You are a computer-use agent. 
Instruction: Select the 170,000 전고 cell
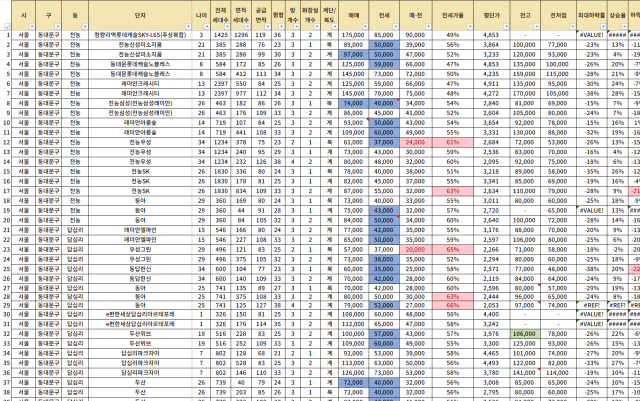[x=525, y=94]
